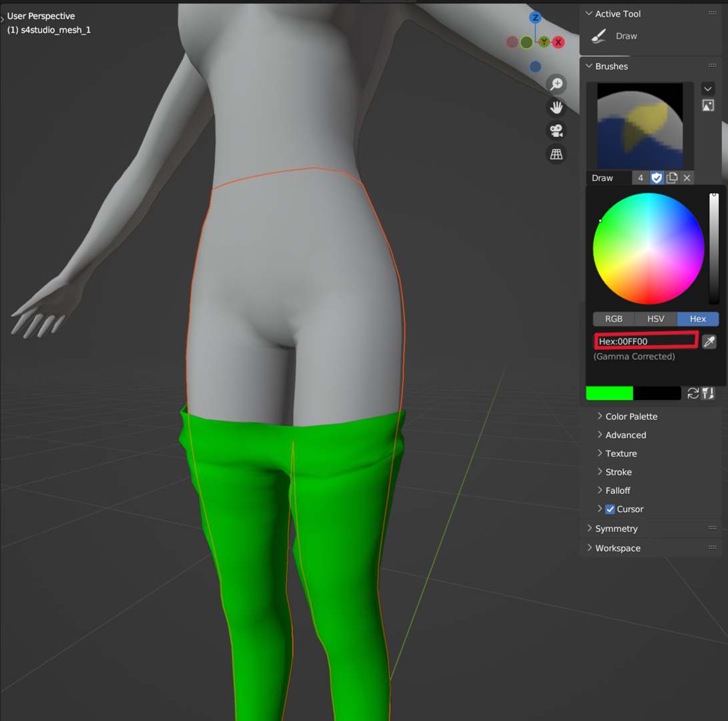
Task: Pick a color on the color wheel
Action: tap(649, 248)
